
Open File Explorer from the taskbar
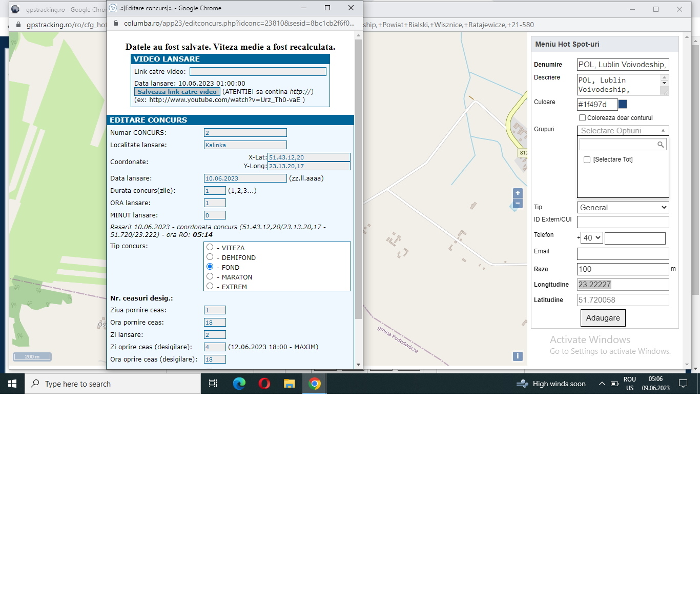click(290, 384)
